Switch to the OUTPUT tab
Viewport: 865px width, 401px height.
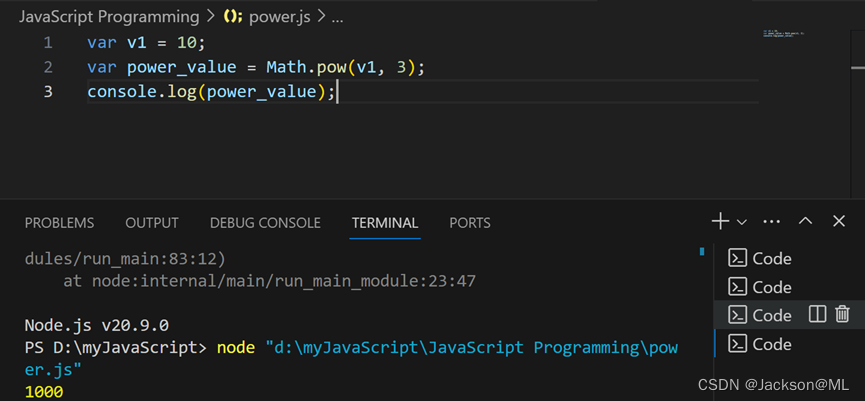(x=152, y=223)
